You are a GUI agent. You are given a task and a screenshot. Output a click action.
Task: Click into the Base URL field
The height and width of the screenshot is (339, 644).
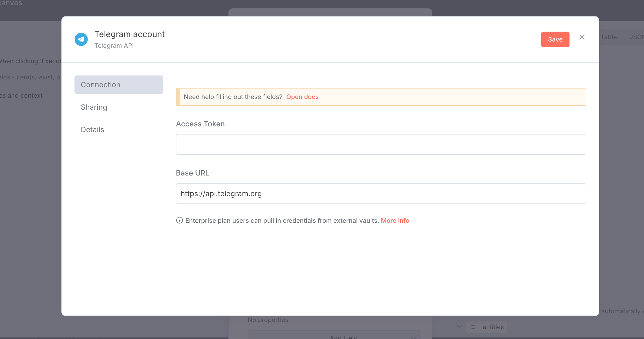click(x=381, y=194)
